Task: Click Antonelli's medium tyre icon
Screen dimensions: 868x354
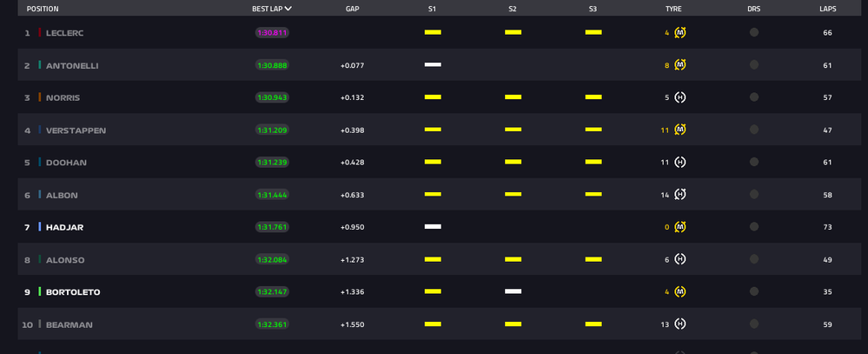Action: tap(680, 65)
